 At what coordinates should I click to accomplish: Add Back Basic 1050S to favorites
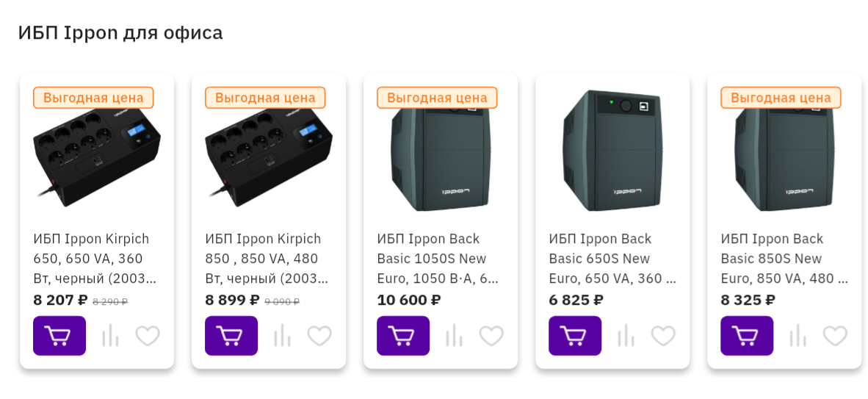[x=491, y=336]
